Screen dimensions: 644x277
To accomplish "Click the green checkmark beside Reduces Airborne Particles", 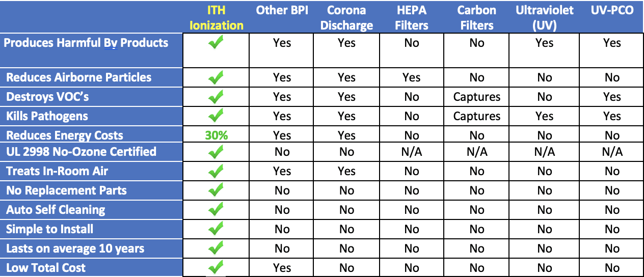I will (216, 78).
